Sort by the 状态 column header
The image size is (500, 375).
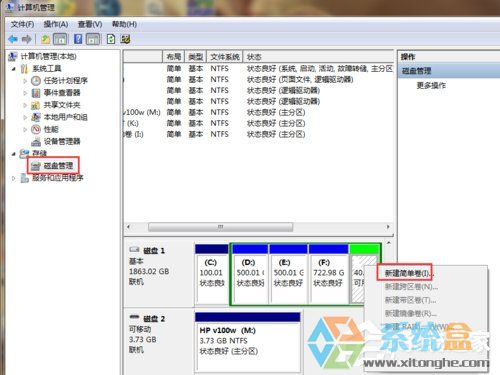[318, 57]
